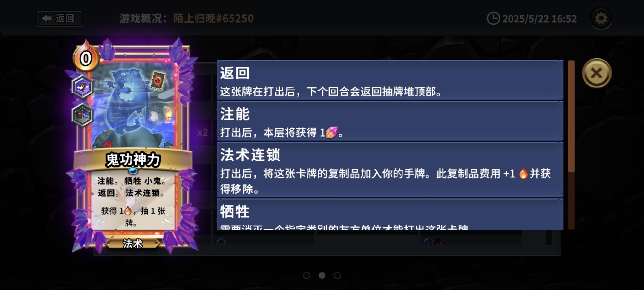Open the settings gear icon

click(x=601, y=18)
